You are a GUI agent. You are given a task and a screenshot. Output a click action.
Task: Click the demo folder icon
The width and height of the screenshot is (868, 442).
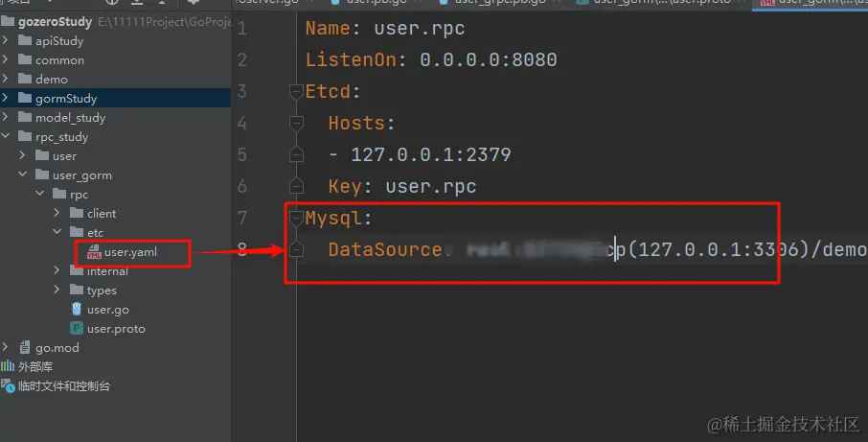[x=24, y=79]
